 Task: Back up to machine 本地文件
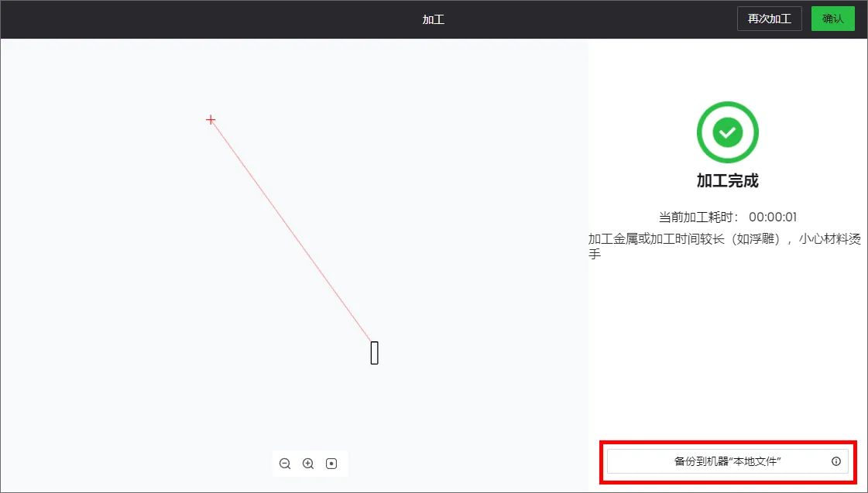pyautogui.click(x=727, y=461)
